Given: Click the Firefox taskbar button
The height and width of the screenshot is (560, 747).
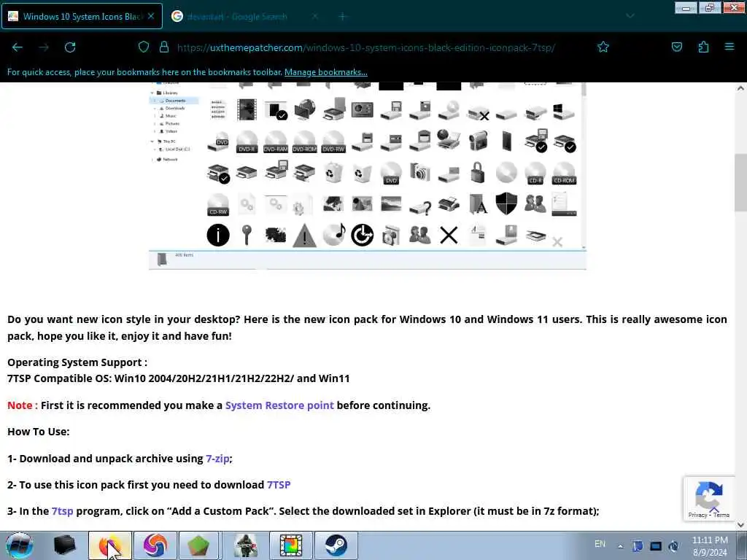Looking at the screenshot, I should [x=110, y=545].
